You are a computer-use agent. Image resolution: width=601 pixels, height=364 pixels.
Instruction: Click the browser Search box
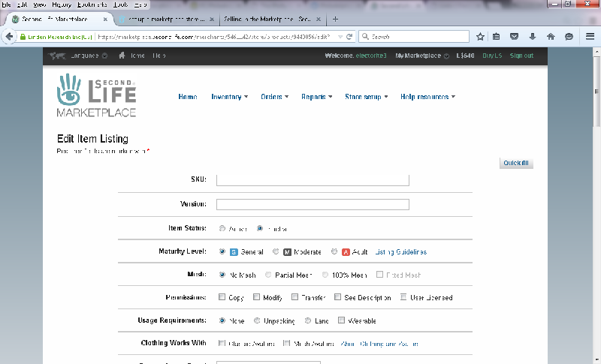pos(414,37)
